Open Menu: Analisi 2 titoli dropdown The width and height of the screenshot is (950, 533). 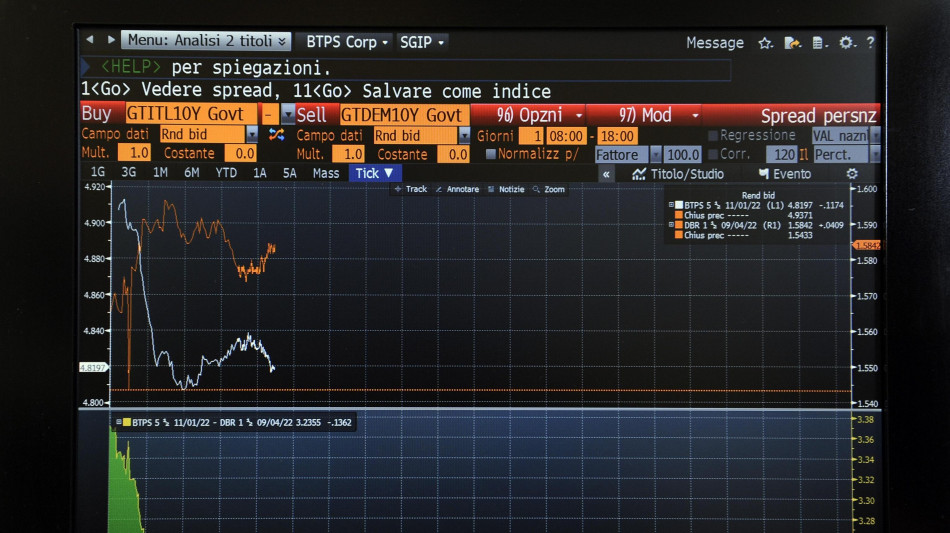[x=206, y=41]
